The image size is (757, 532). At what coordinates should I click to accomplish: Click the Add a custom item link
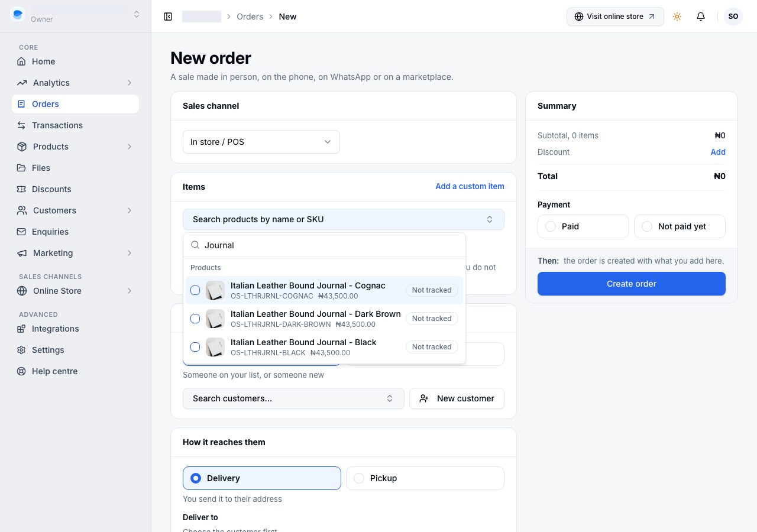tap(470, 186)
